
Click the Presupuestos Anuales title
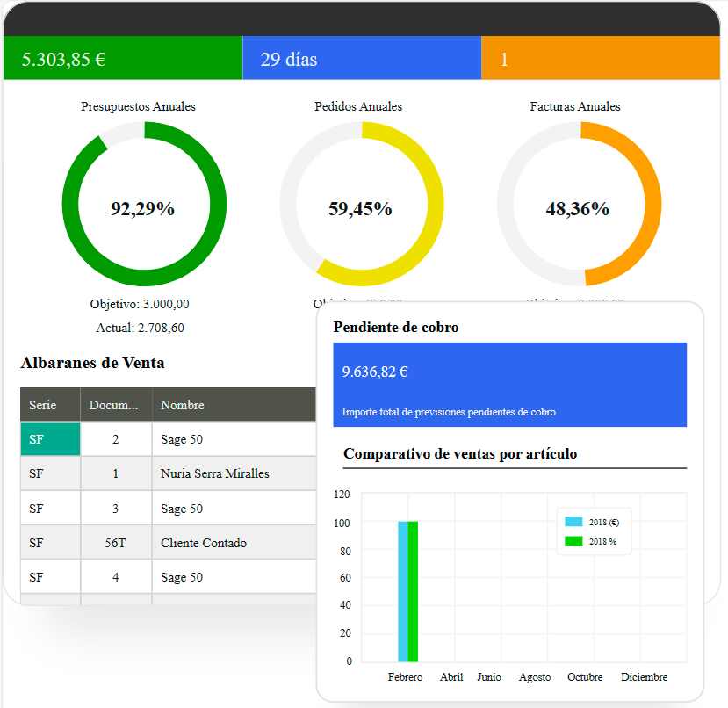[x=139, y=106]
